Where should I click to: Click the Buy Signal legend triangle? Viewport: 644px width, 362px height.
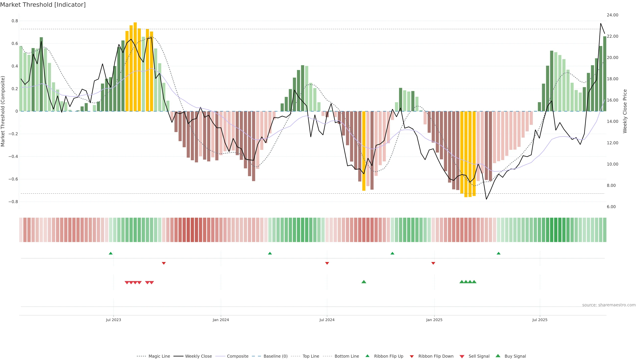click(498, 356)
